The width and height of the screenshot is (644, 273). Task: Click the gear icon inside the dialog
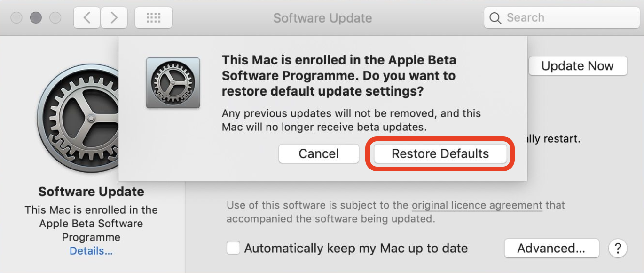click(173, 83)
